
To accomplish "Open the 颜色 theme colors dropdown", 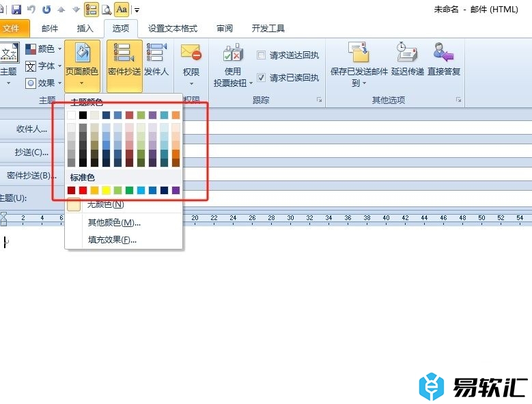I will 44,49.
